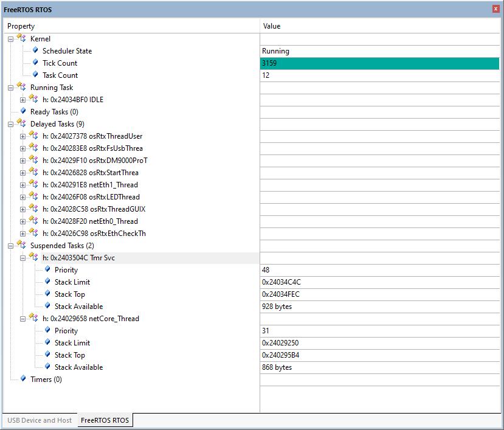Click the Delayed Tasks group icon
This screenshot has width=504, height=430.
click(21, 123)
